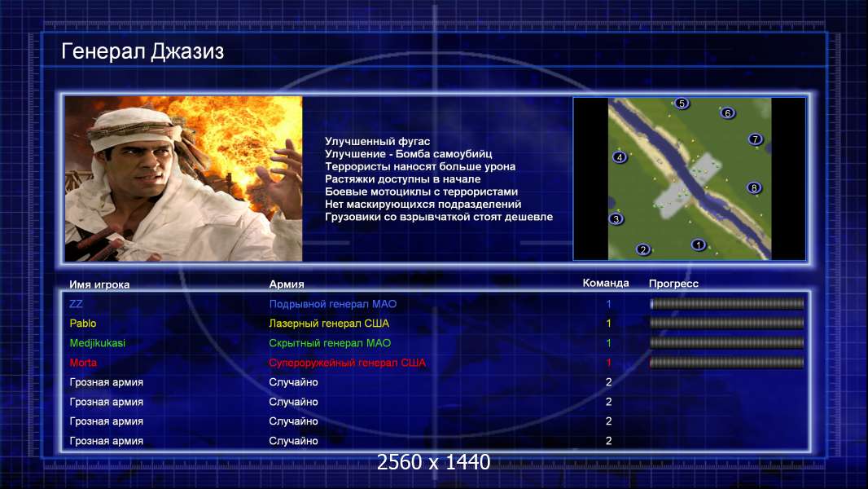Click player name 'Medjikukasi'
The image size is (868, 489).
[98, 343]
